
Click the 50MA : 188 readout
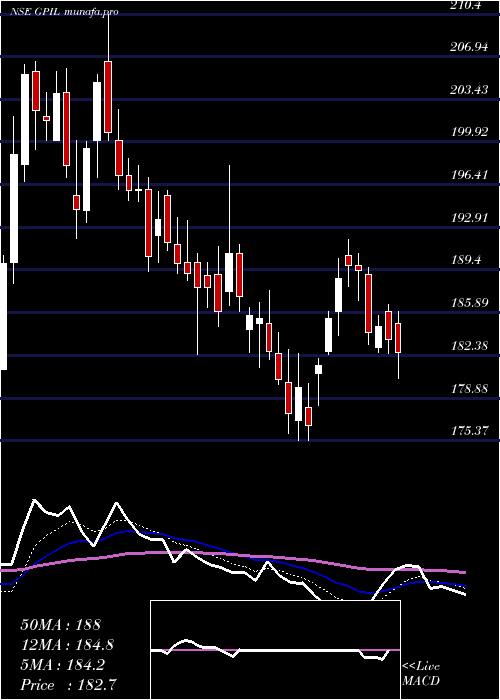[x=61, y=625]
